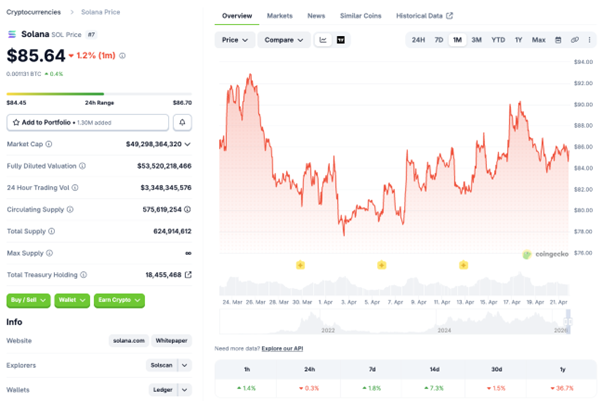Open the chart's three-dot more options

pos(589,40)
